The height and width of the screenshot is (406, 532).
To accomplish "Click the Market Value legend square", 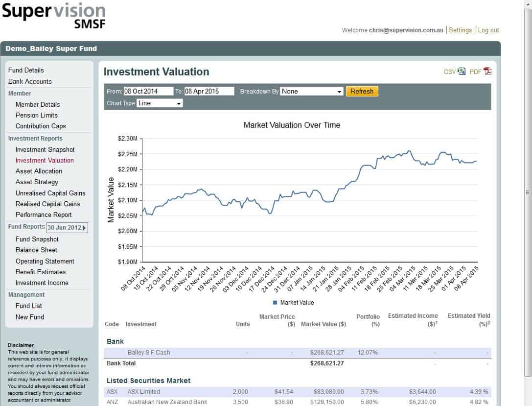I will pyautogui.click(x=275, y=303).
